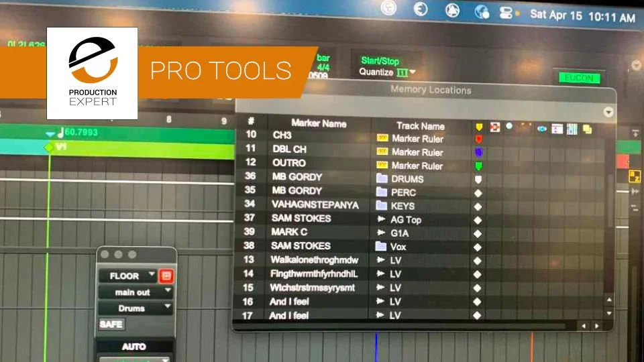This screenshot has width=644, height=362.
Task: Click the group enables column header icon
Action: (x=572, y=129)
